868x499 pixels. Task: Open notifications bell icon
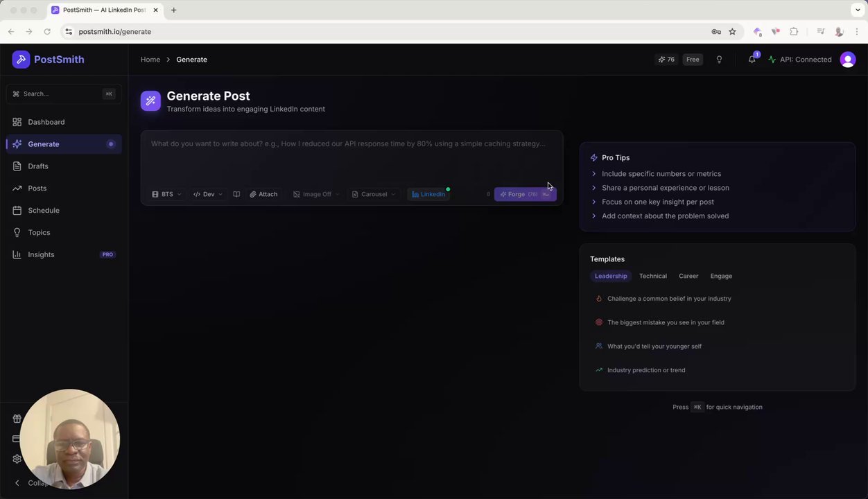(x=752, y=60)
